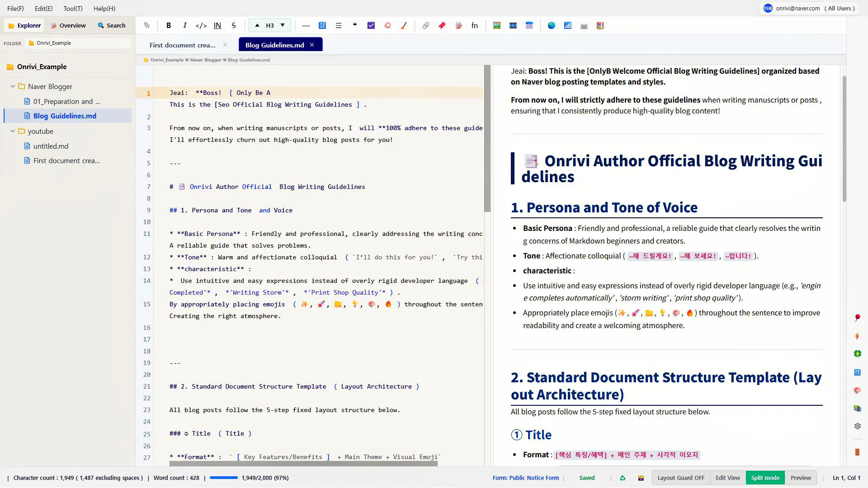The height and width of the screenshot is (488, 868).
Task: Open 01_Preparation and ... file
Action: [67, 101]
